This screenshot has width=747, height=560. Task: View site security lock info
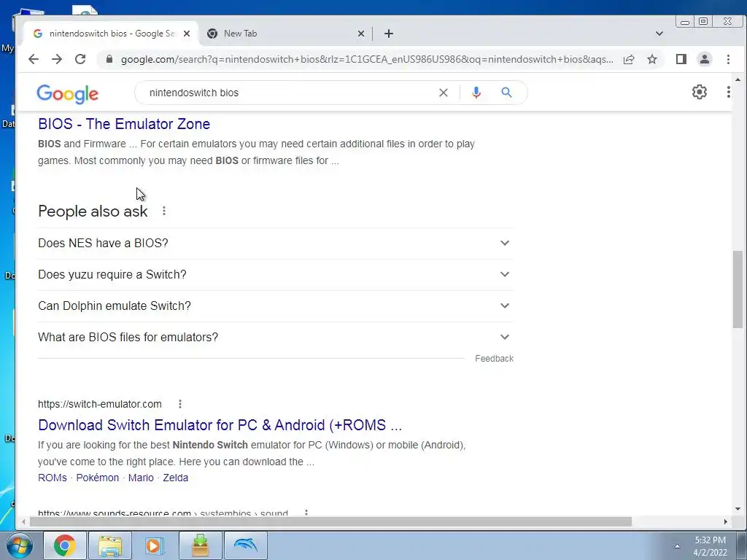pyautogui.click(x=109, y=59)
